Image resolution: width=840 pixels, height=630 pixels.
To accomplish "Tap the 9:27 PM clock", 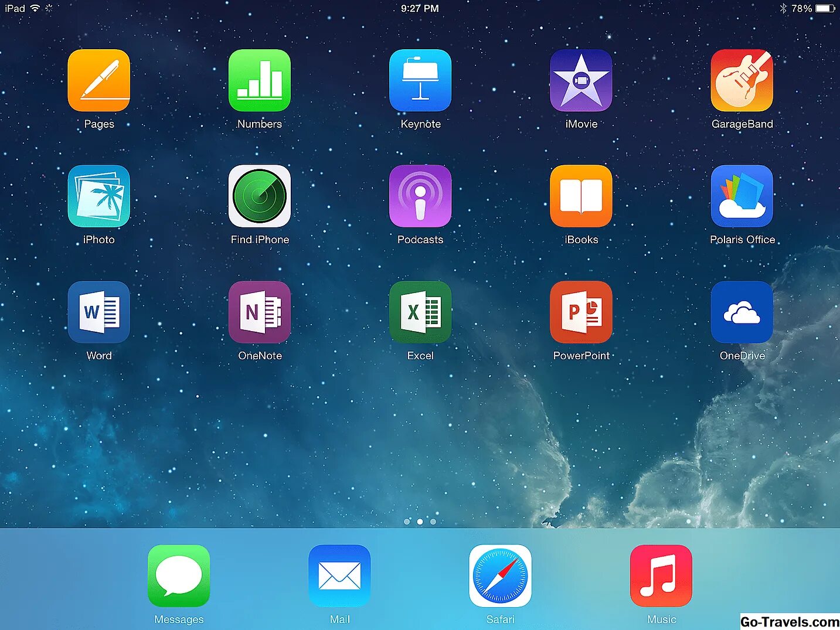I will pos(420,8).
